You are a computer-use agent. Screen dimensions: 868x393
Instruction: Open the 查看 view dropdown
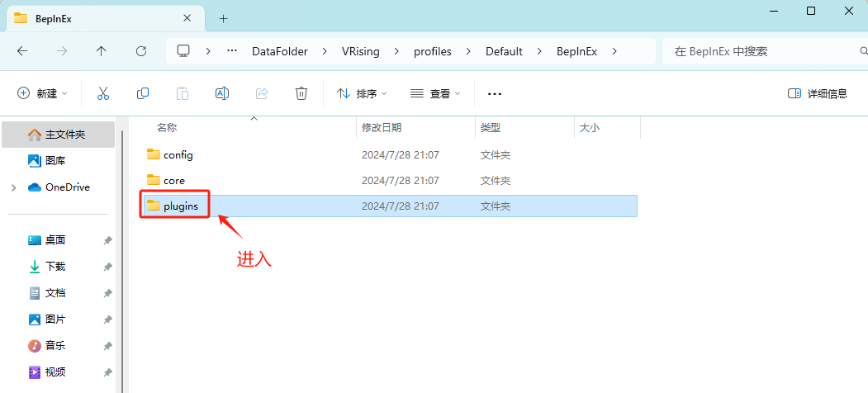[x=435, y=93]
